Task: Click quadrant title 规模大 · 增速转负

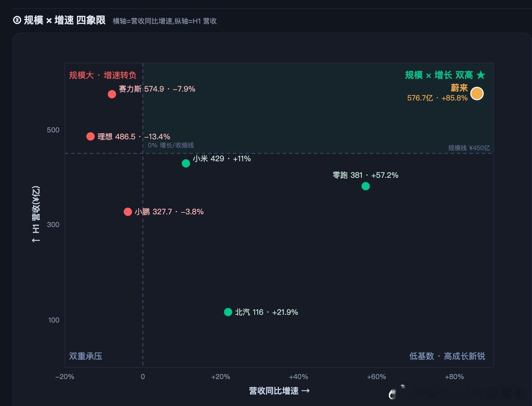Action: [x=103, y=75]
